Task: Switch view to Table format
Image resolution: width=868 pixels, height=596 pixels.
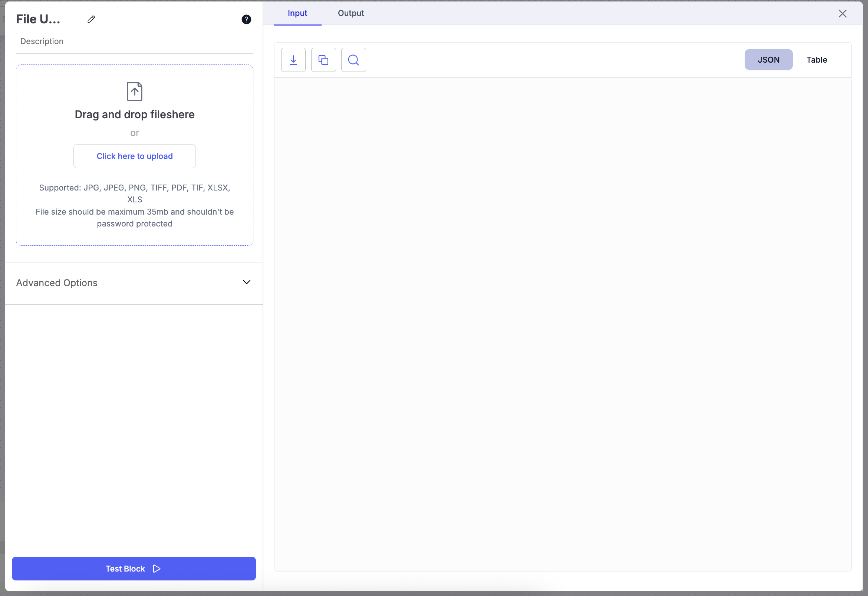Action: (x=816, y=60)
